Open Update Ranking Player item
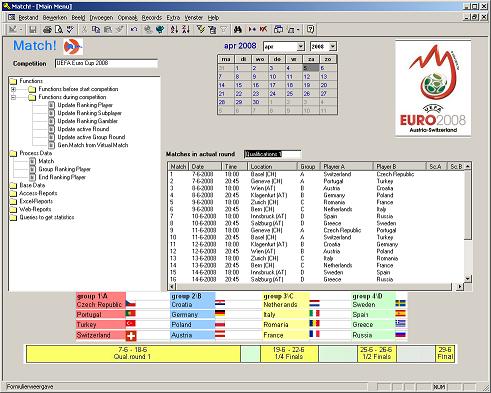 tap(85, 105)
